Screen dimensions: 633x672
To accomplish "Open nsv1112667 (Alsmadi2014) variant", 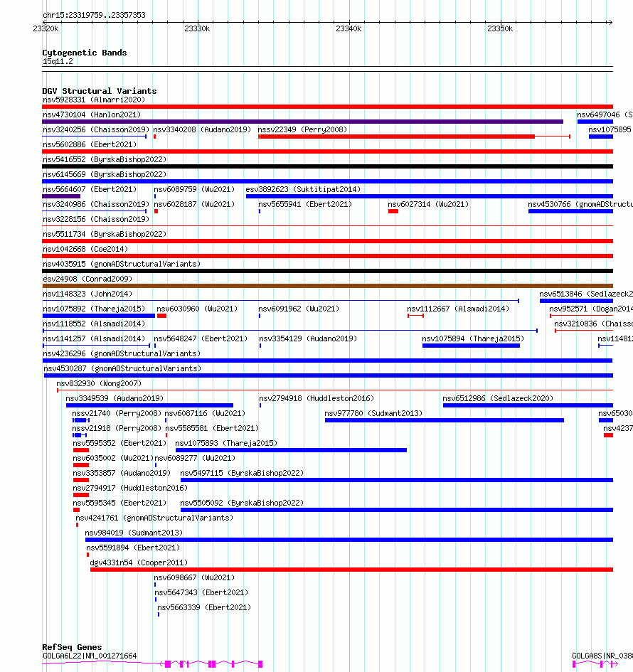I will click(x=458, y=309).
